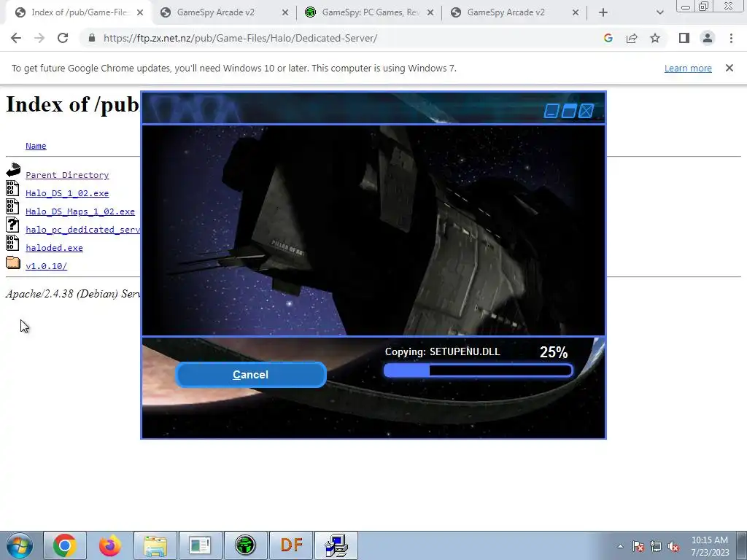The image size is (747, 560).
Task: Click the Pillar of Autumn splash image
Action: (373, 230)
